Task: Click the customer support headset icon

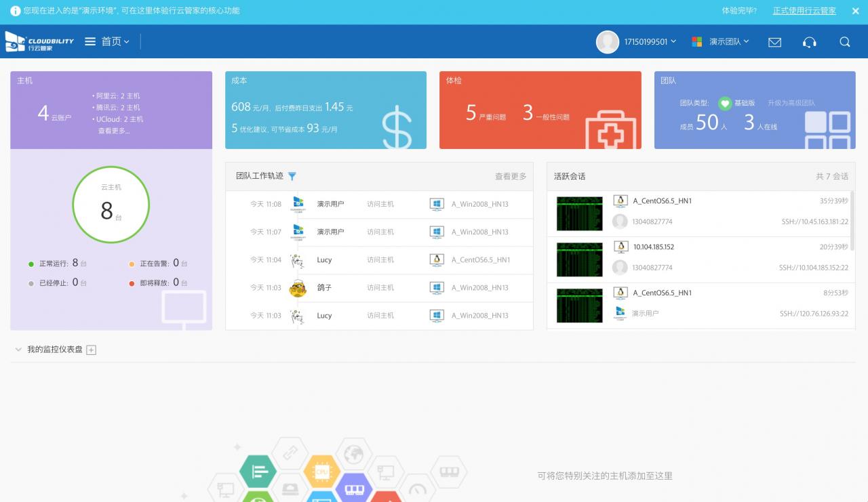Action: coord(809,42)
